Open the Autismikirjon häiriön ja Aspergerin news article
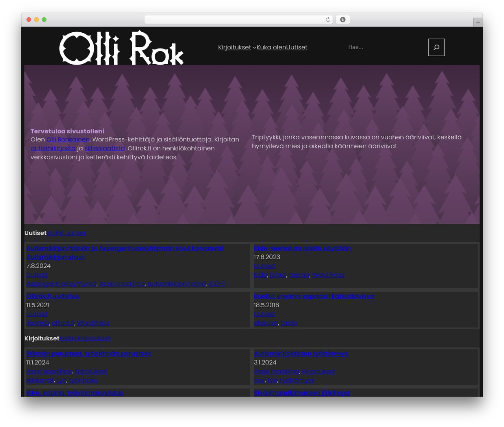This screenshot has height=427, width=504. [125, 252]
